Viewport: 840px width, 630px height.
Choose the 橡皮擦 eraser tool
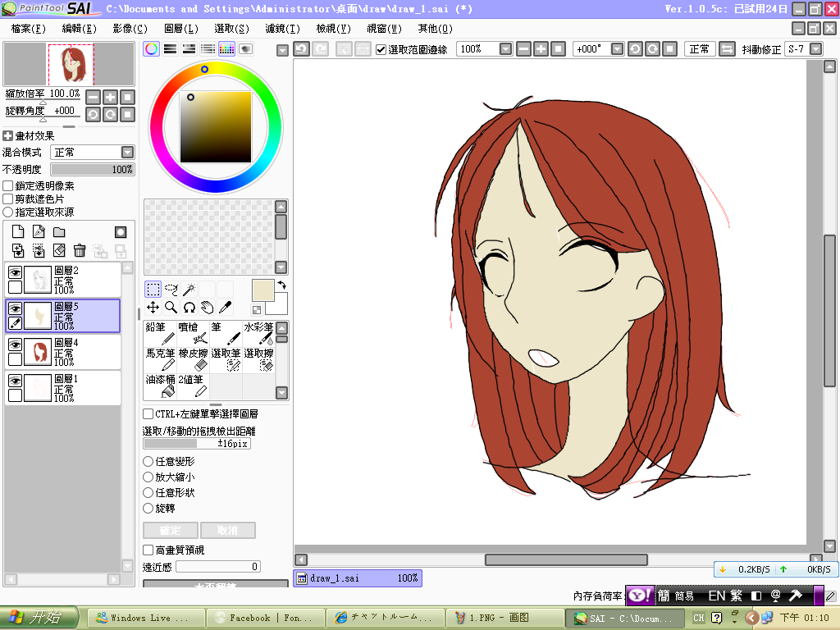point(193,359)
